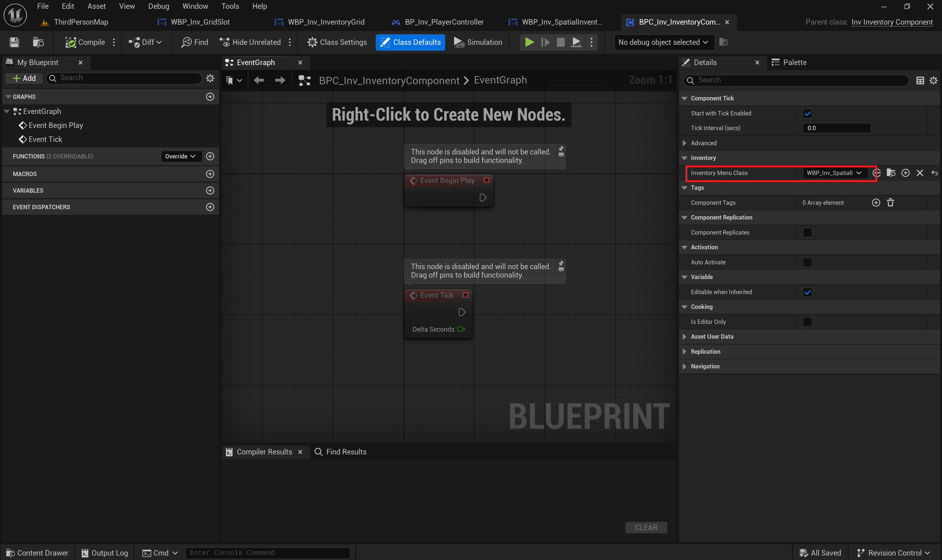The width and height of the screenshot is (942, 560).
Task: Click the Save blueprint floppy icon
Action: point(14,42)
